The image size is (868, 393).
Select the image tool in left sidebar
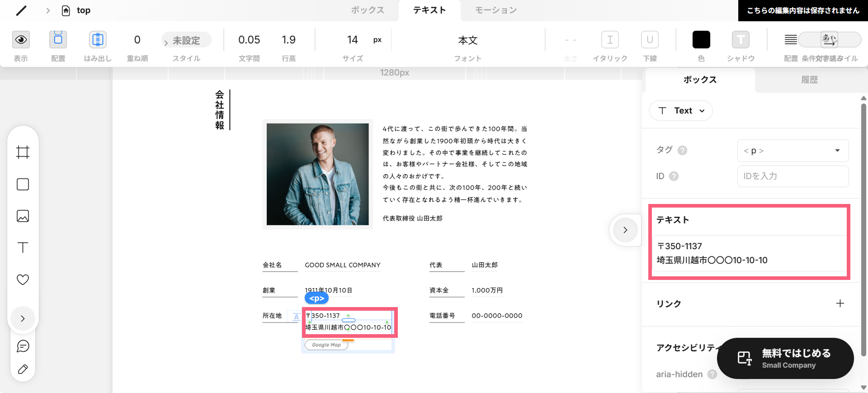pyautogui.click(x=23, y=216)
